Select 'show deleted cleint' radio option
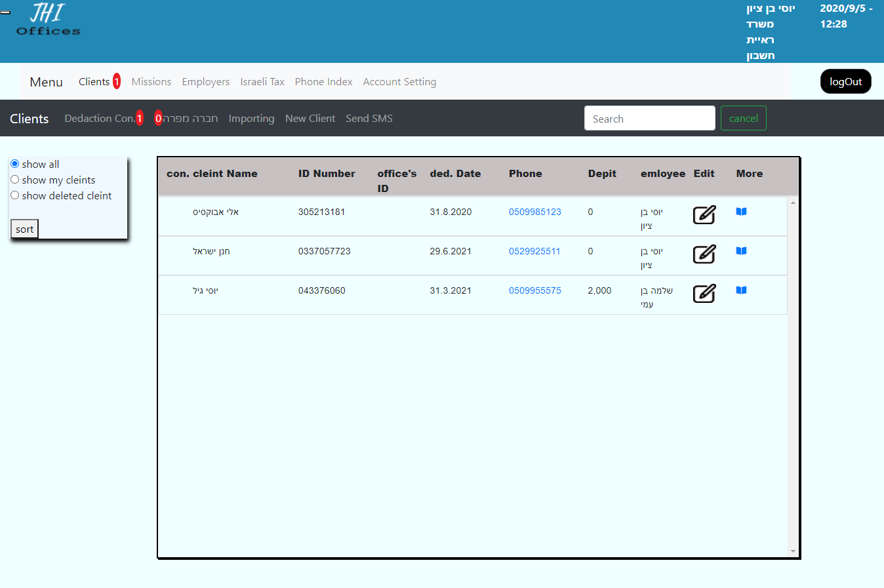Viewport: 884px width, 588px height. pyautogui.click(x=14, y=195)
